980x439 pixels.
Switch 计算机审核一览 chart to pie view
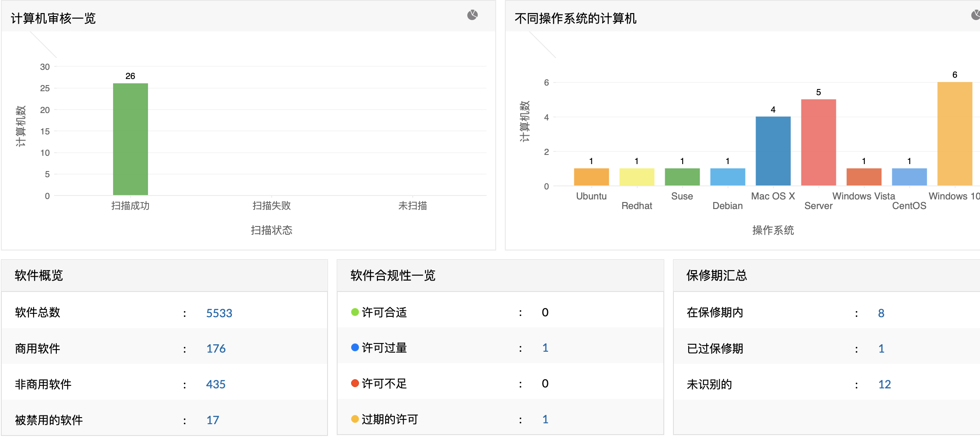tap(472, 15)
